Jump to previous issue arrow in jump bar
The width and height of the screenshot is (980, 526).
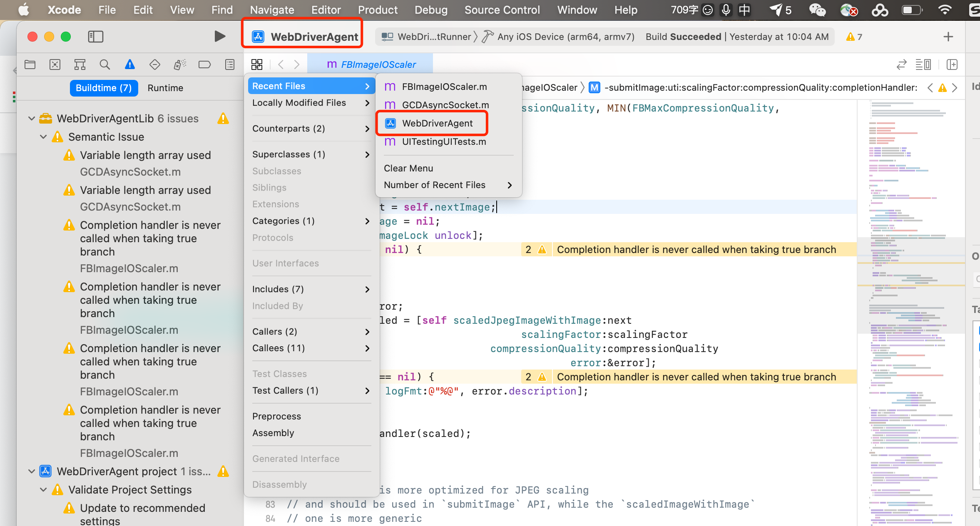tap(930, 88)
